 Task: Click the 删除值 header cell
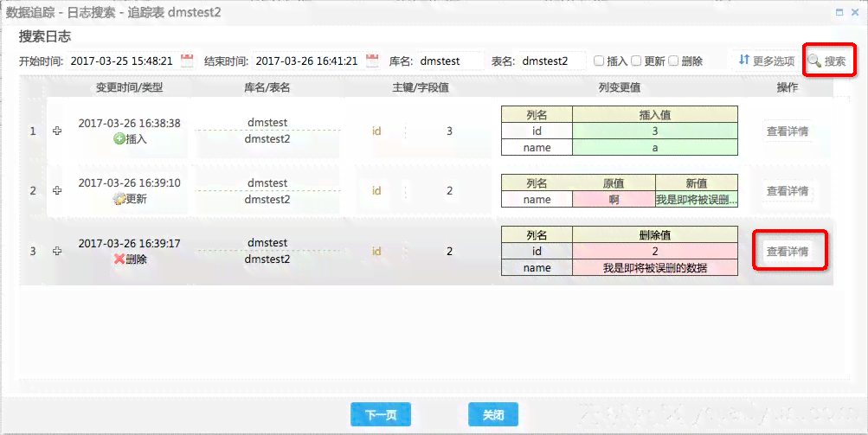coord(655,234)
